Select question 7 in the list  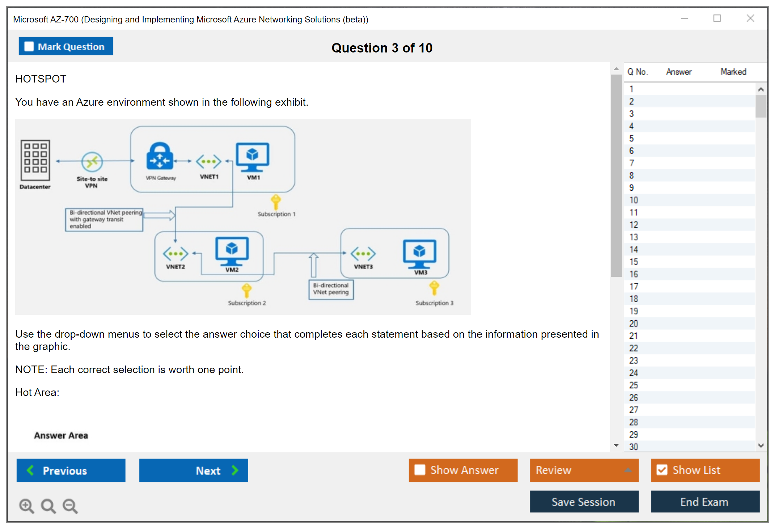click(631, 163)
